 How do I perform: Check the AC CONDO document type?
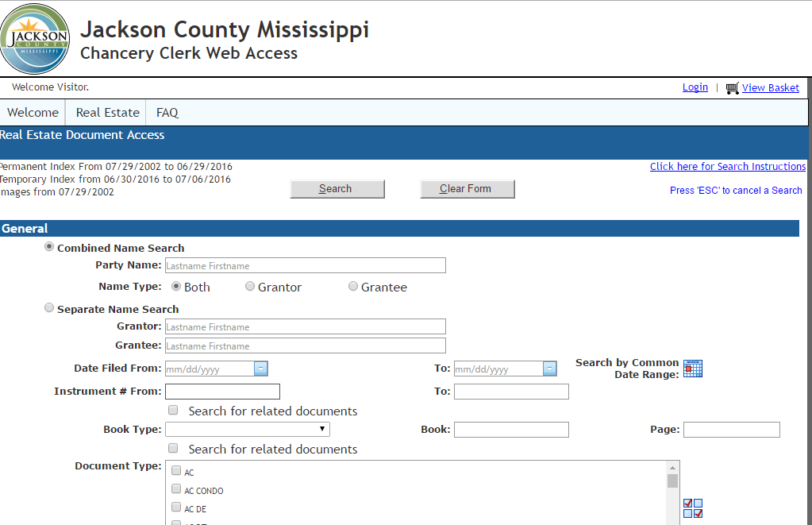click(x=175, y=488)
